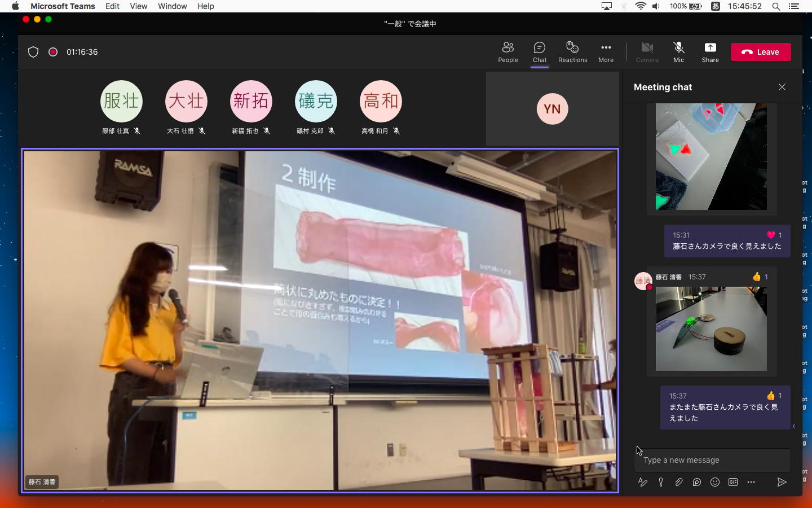Toggle the Chat panel in the toolbar

point(540,52)
